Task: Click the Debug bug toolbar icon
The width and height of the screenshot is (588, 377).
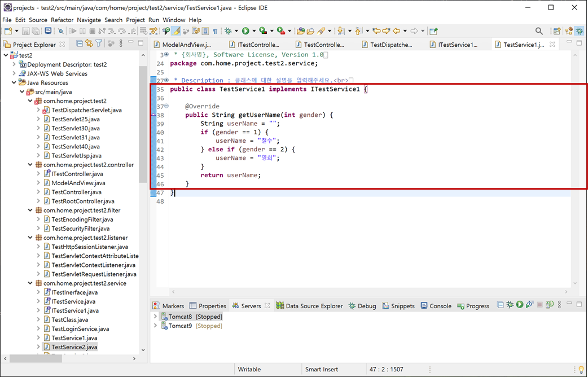Action: coord(228,31)
